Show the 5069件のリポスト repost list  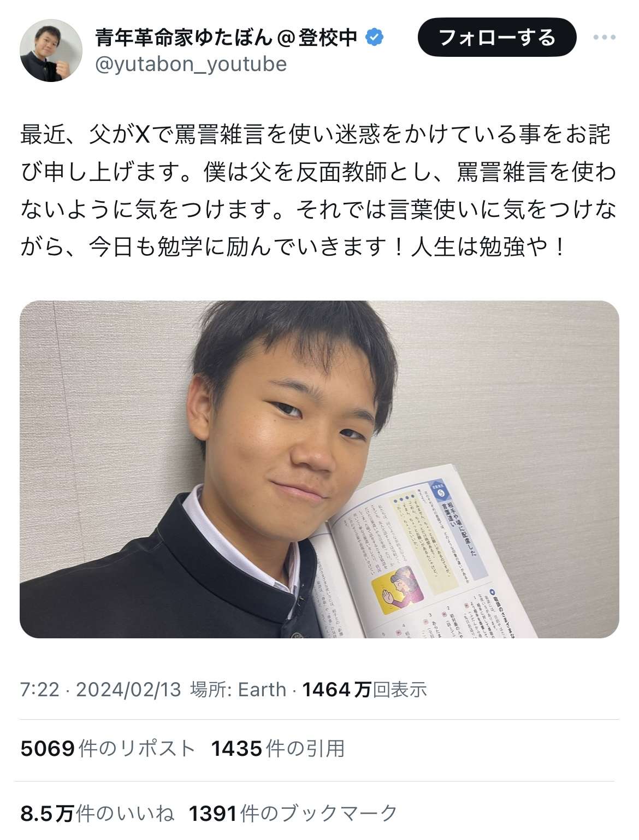108,748
